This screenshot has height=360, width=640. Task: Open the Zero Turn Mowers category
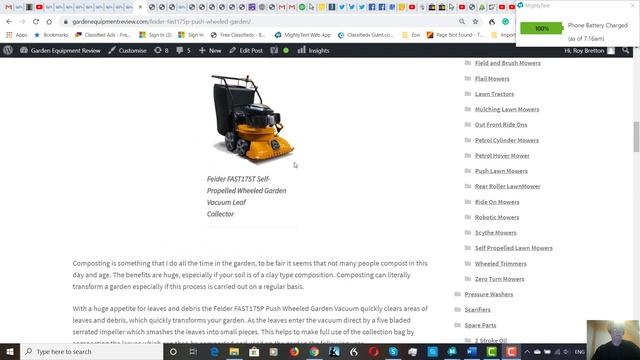[x=499, y=279]
